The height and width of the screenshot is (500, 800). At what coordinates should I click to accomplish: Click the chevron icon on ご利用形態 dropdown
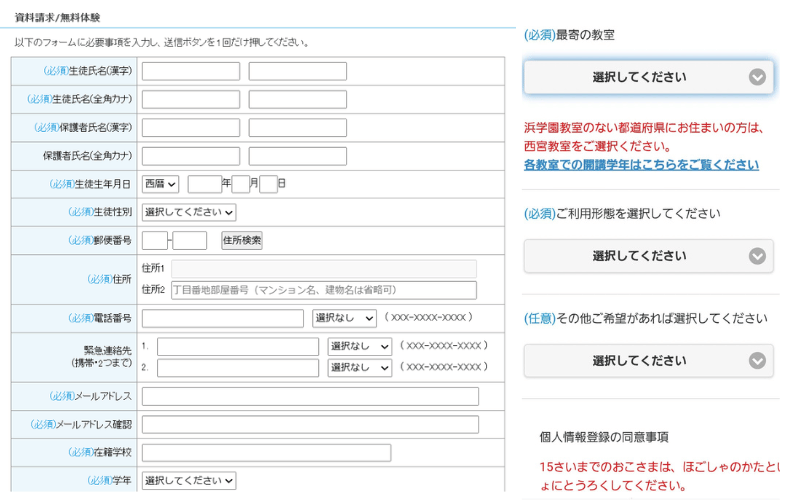click(x=757, y=256)
